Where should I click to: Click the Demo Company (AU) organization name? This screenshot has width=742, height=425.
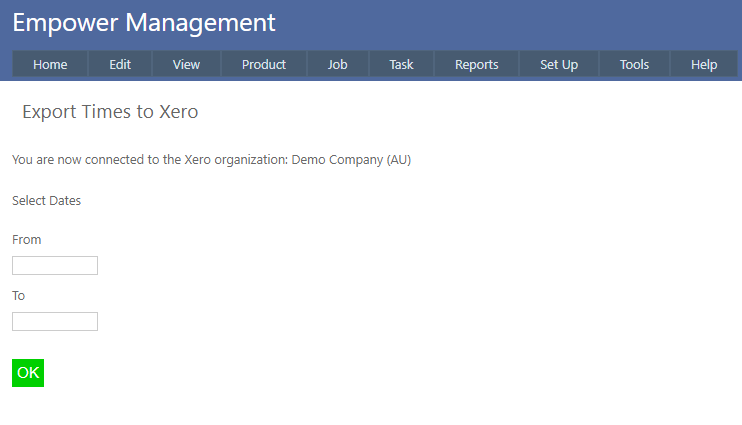[351, 160]
